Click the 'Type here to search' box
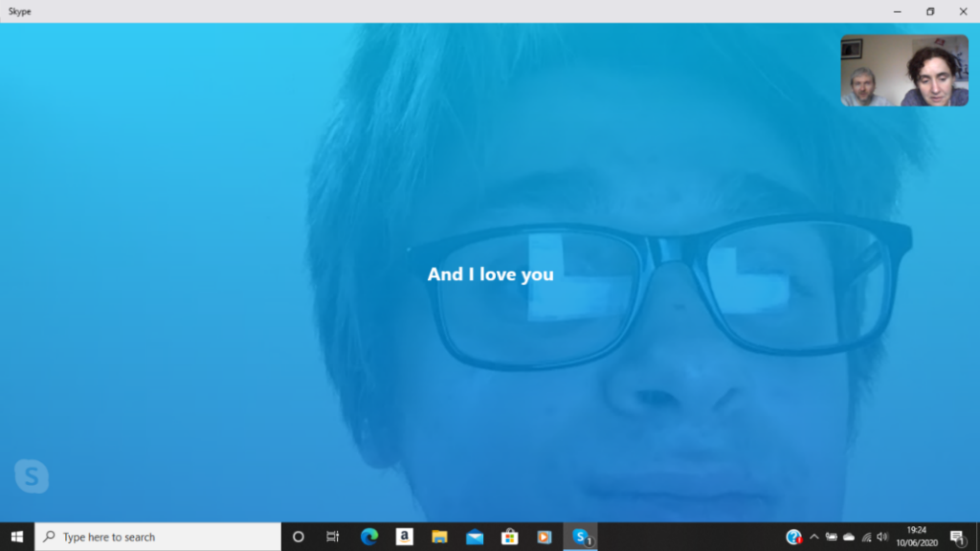This screenshot has height=551, width=980. [x=158, y=537]
